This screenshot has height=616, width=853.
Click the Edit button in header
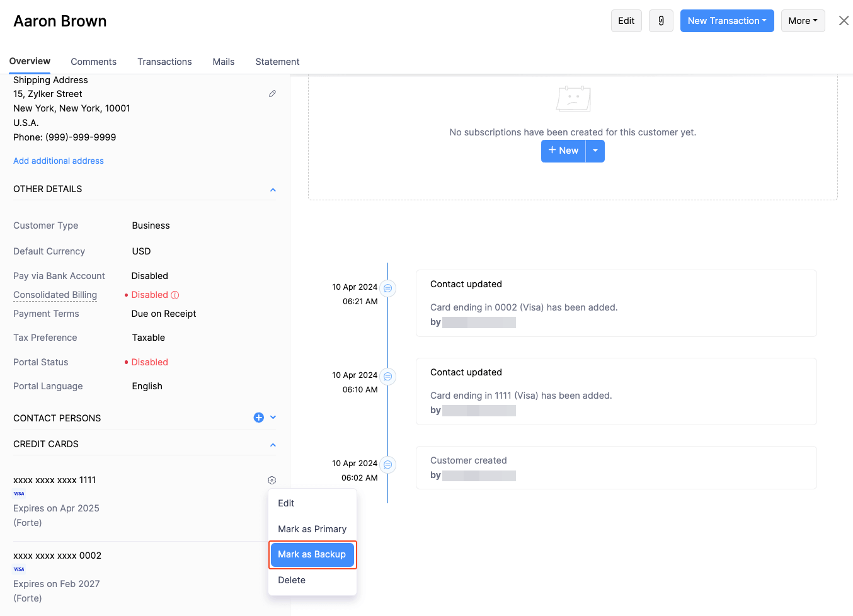[x=626, y=21]
